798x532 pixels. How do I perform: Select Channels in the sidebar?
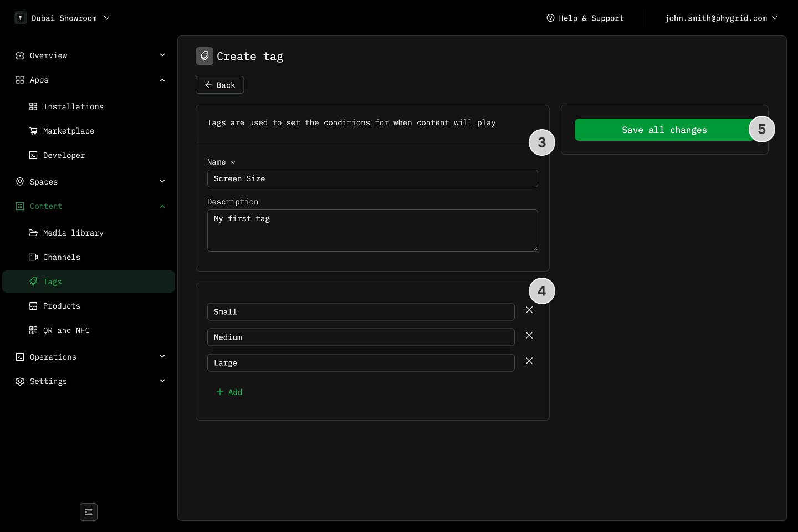61,257
